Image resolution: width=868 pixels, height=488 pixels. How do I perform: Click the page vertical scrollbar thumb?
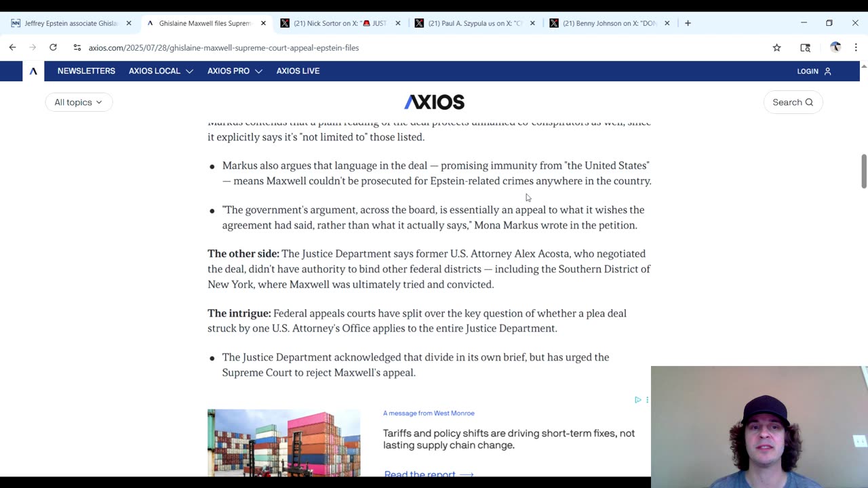pyautogui.click(x=863, y=171)
